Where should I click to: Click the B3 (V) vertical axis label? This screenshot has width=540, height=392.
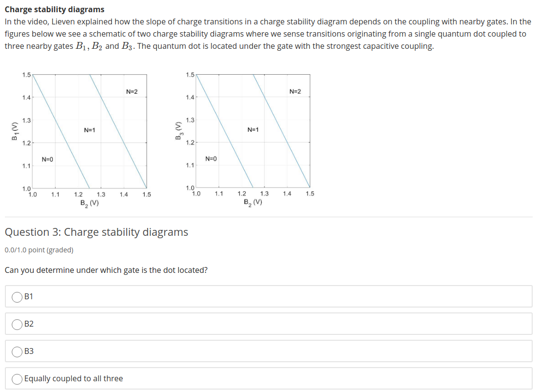tap(178, 130)
